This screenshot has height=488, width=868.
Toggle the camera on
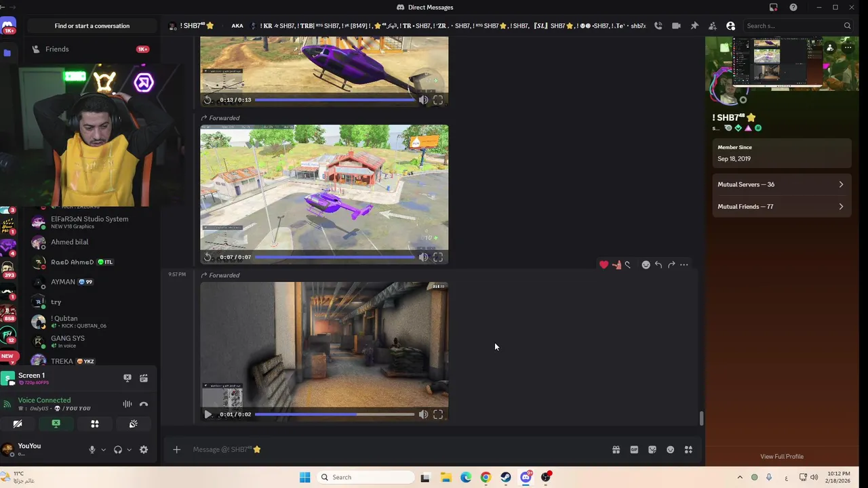tap(18, 424)
